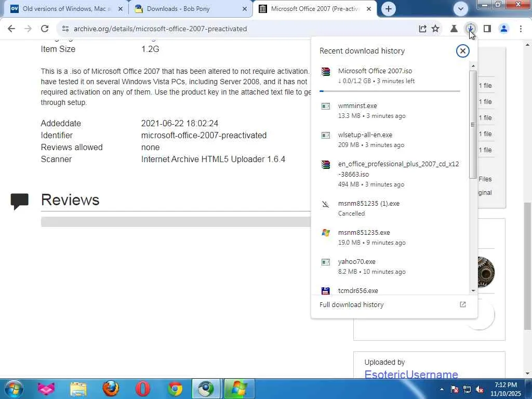Image resolution: width=532 pixels, height=399 pixels.
Task: Click the Microsoft Office 2007.iso file icon
Action: point(326,72)
